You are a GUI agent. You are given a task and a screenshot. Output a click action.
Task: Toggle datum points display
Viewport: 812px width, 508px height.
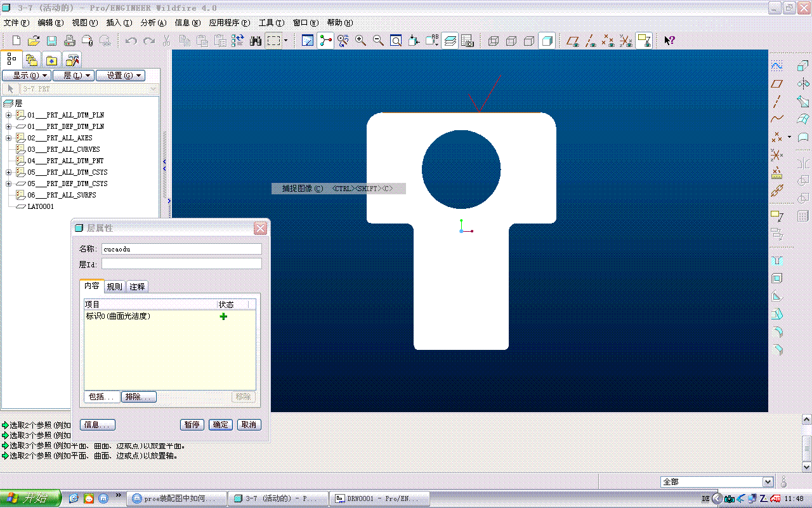coord(608,41)
